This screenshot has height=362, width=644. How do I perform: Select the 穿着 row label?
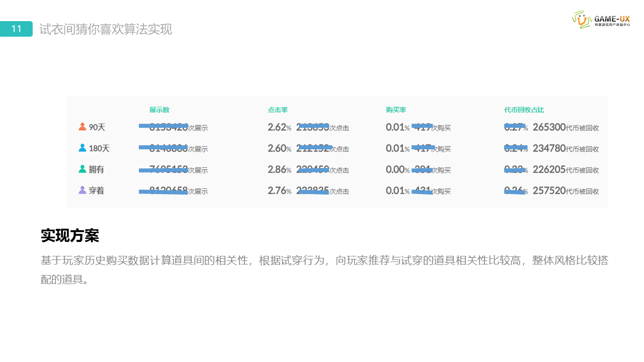click(x=97, y=190)
